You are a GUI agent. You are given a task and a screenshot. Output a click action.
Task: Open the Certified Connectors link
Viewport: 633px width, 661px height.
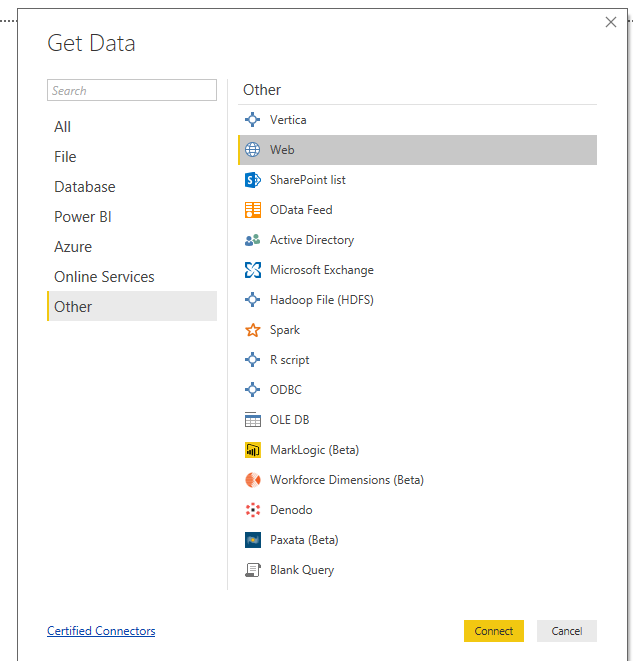(x=101, y=631)
